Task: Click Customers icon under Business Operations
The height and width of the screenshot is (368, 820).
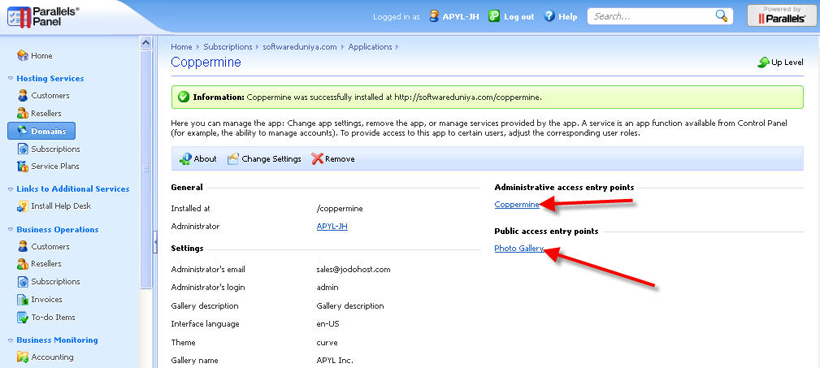Action: point(22,246)
